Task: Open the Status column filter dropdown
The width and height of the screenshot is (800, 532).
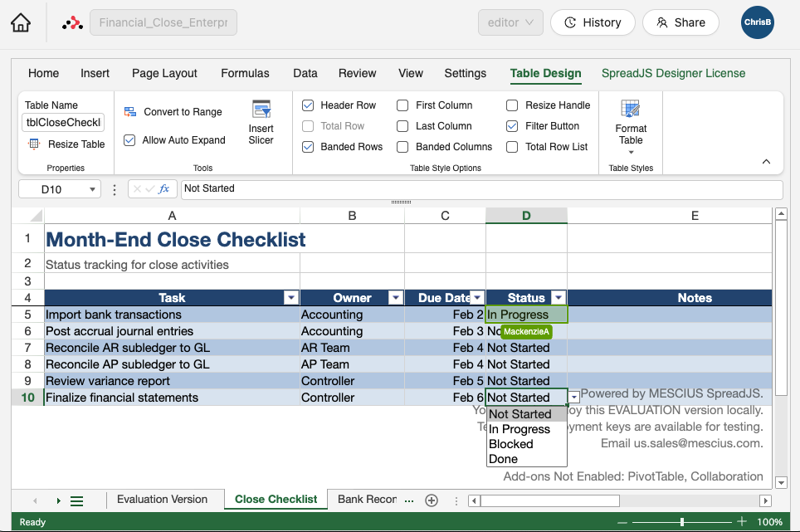Action: [x=557, y=297]
